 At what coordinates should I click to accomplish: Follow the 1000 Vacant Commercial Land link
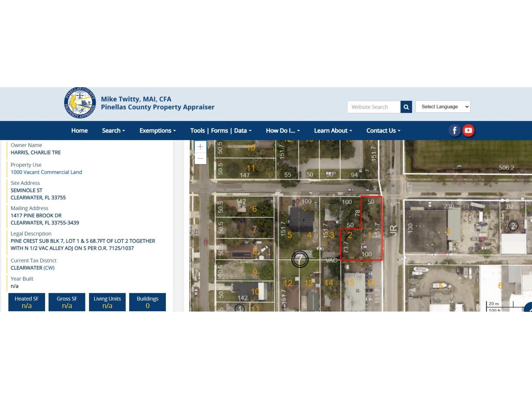47,172
